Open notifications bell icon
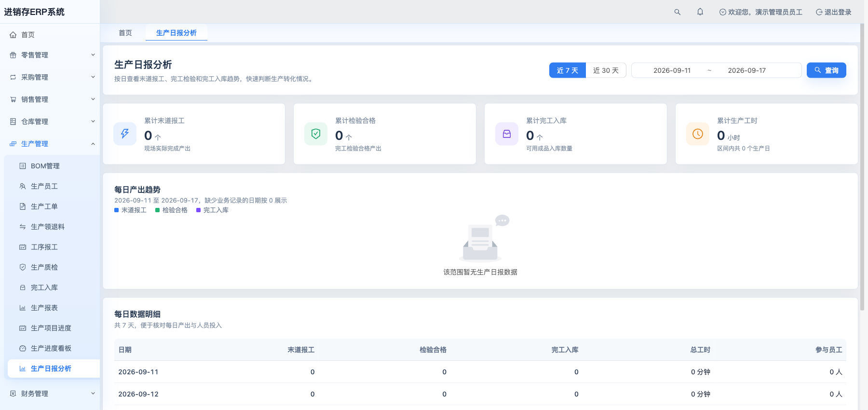The height and width of the screenshot is (410, 868). pos(700,12)
